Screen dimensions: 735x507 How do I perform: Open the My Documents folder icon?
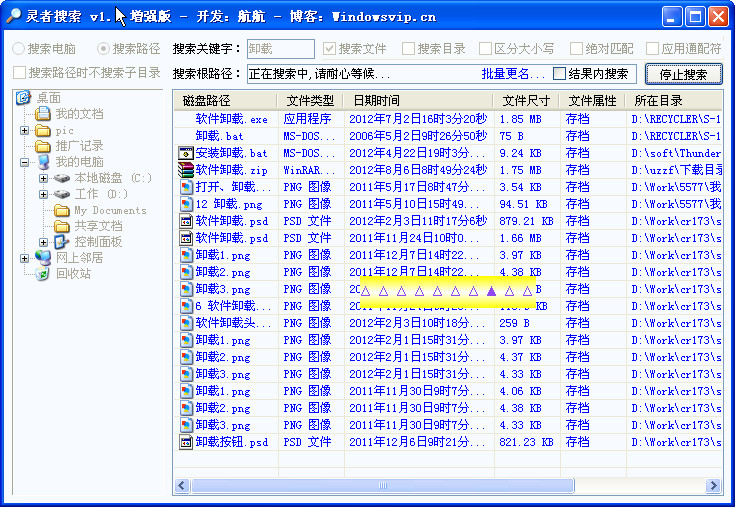[x=61, y=210]
